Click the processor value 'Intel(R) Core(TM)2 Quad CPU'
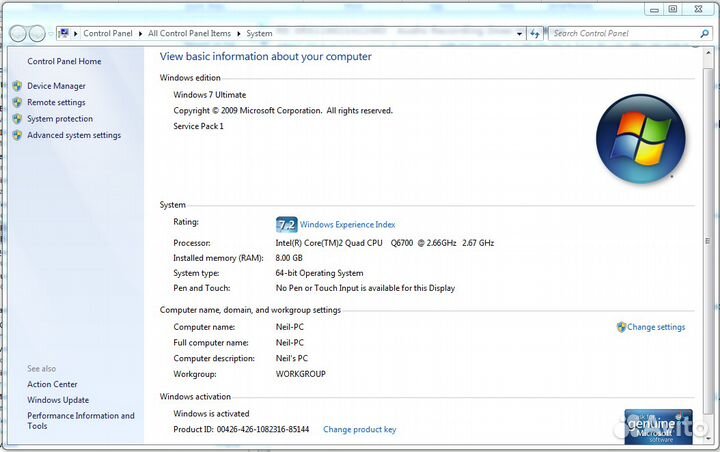 point(329,243)
